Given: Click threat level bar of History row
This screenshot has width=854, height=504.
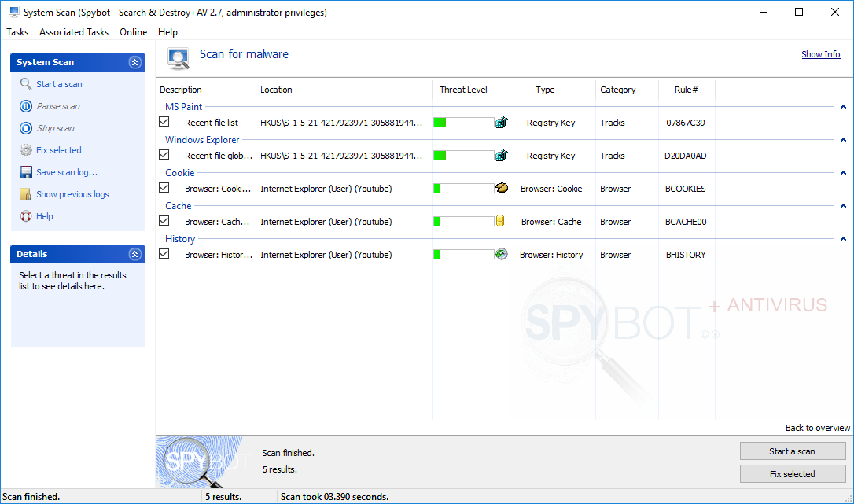Looking at the screenshot, I should tap(463, 255).
